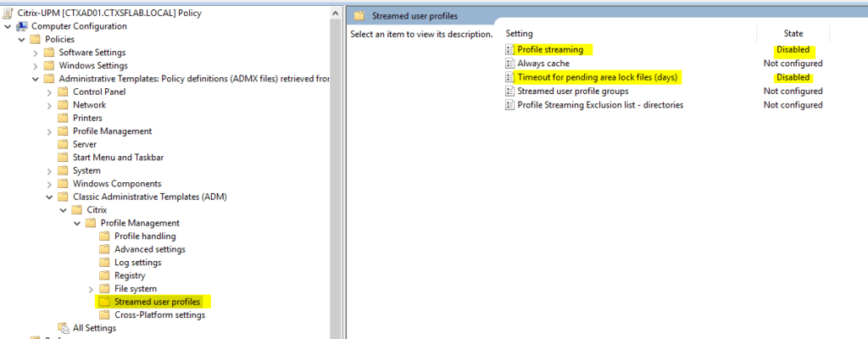
Task: Expand the File system node
Action: pyautogui.click(x=91, y=289)
